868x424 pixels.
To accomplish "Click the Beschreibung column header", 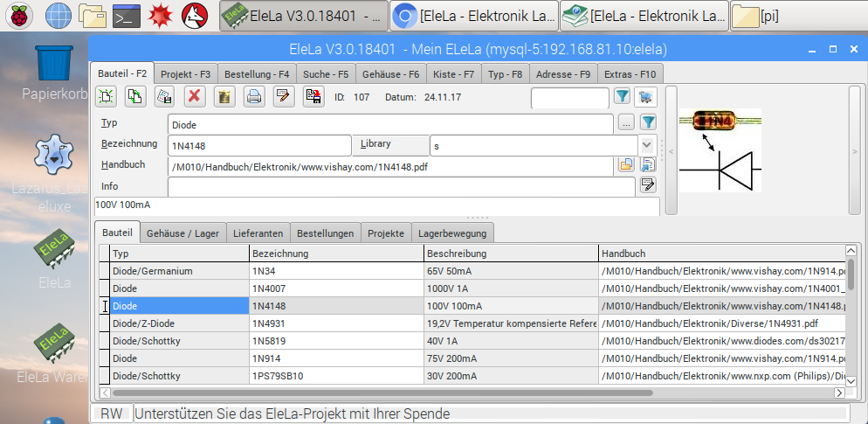I will (x=511, y=254).
